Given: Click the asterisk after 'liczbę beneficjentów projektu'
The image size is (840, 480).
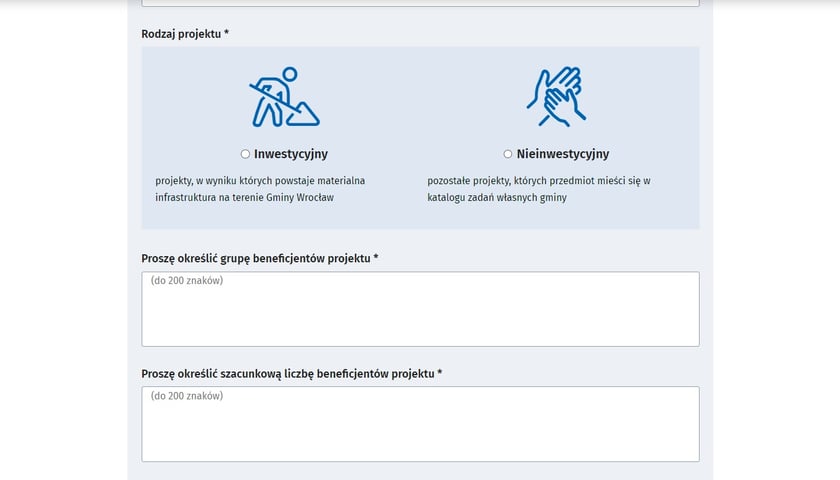Looking at the screenshot, I should (440, 372).
